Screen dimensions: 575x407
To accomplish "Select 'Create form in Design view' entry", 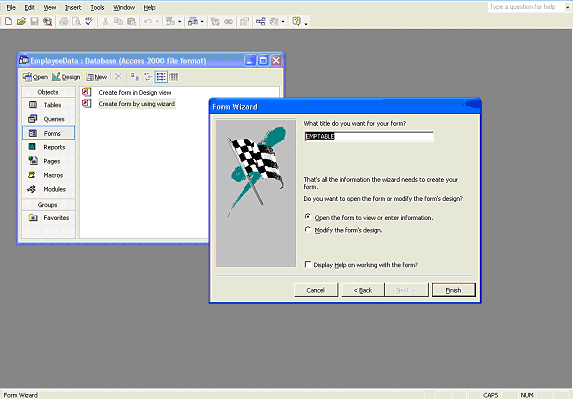I will [135, 92].
